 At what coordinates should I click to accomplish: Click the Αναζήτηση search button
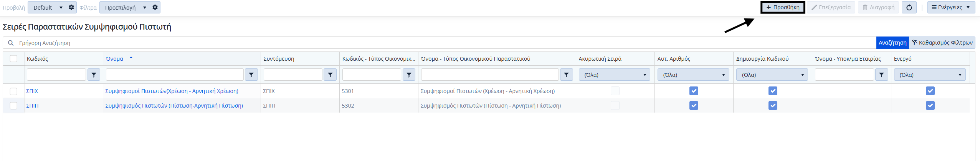pyautogui.click(x=892, y=43)
